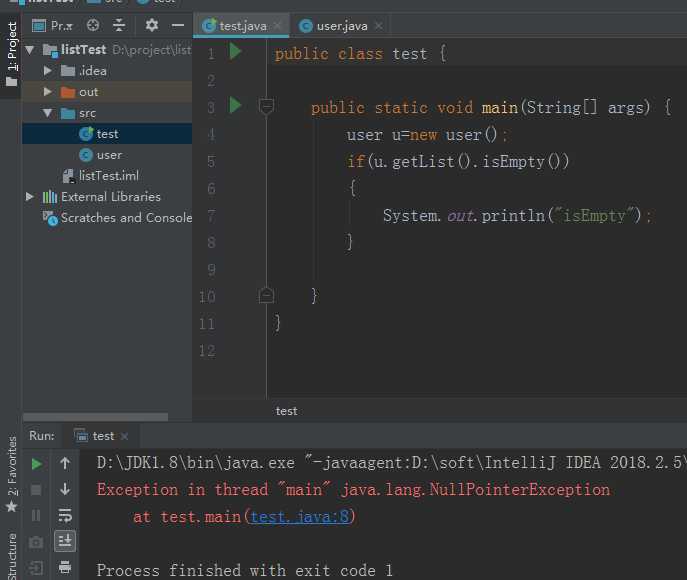Open the Project view dropdown
The width and height of the screenshot is (687, 580).
pyautogui.click(x=52, y=26)
